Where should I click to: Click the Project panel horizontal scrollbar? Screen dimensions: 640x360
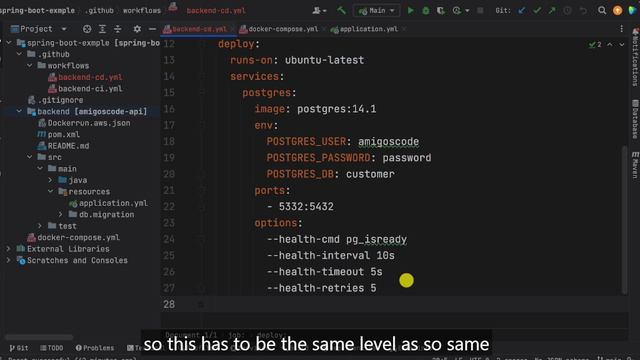pyautogui.click(x=39, y=337)
